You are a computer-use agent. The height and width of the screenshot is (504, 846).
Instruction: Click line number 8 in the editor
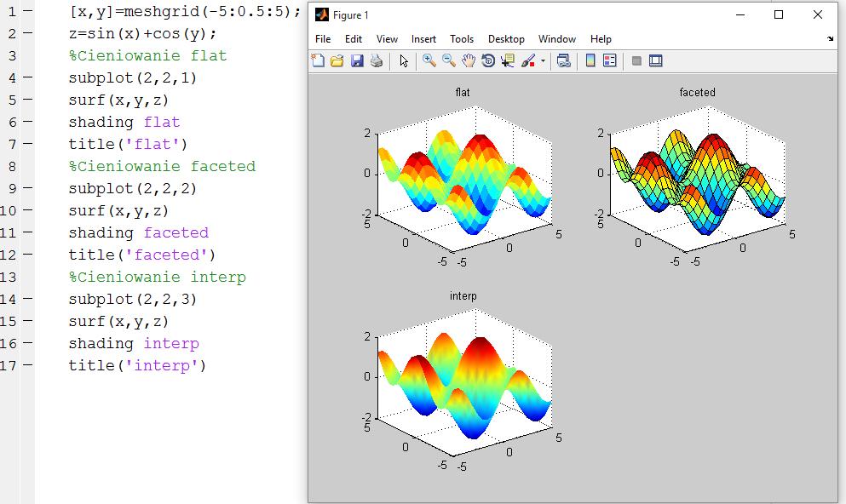(x=13, y=166)
